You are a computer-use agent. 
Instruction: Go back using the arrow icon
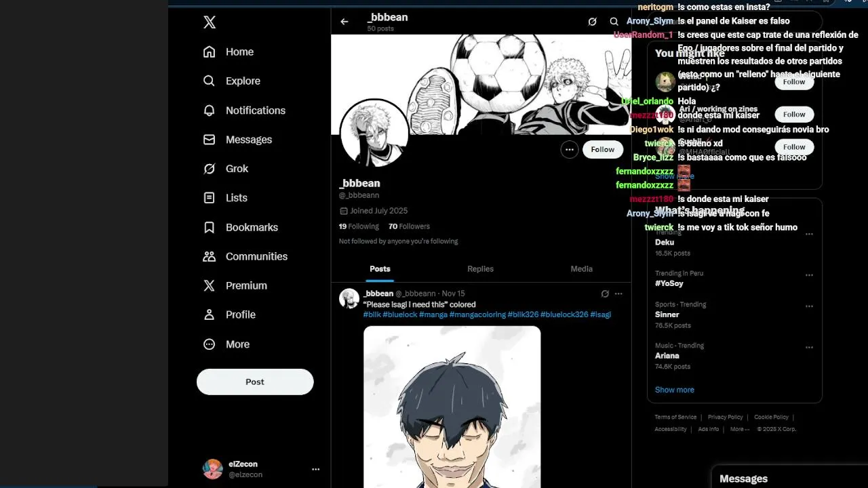click(344, 22)
